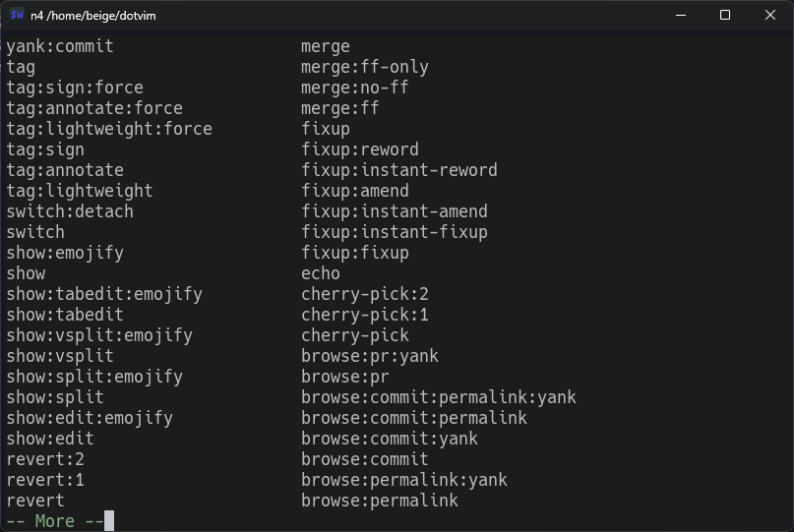Select the 'cherry-pick:2' entry
The image size is (794, 532).
[x=365, y=294]
